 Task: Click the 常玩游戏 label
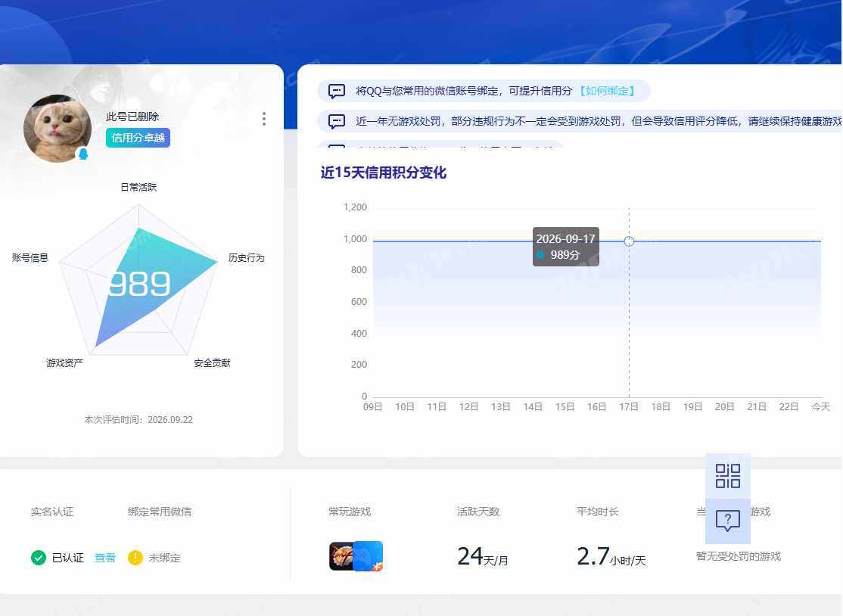[350, 512]
